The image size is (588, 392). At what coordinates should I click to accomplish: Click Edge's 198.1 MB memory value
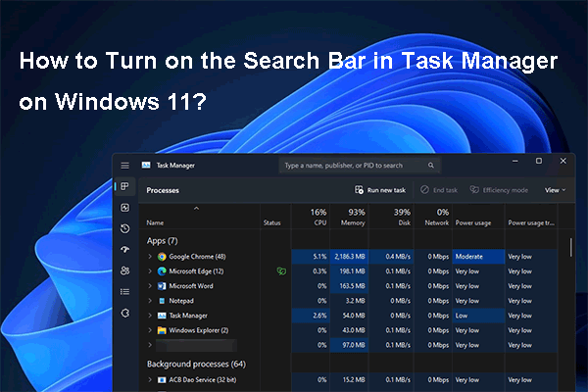(352, 271)
